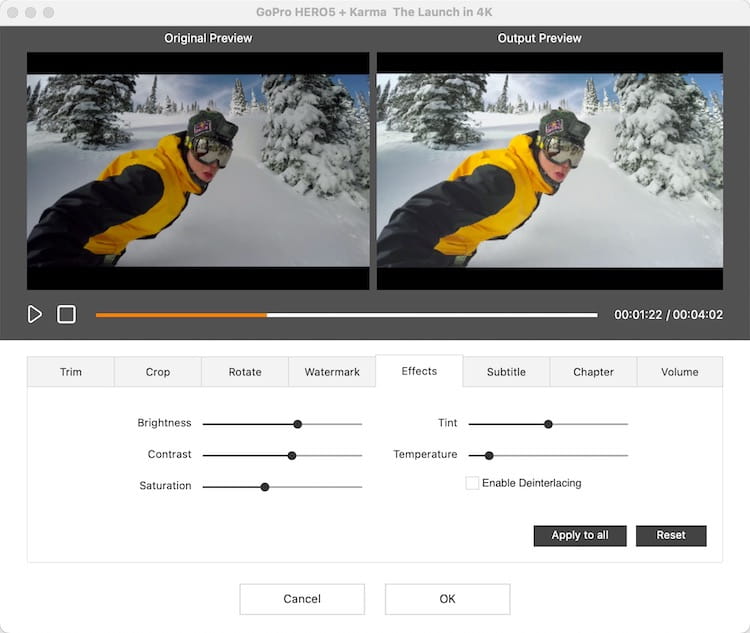Click Apply to all button
This screenshot has height=633, width=750.
click(580, 535)
